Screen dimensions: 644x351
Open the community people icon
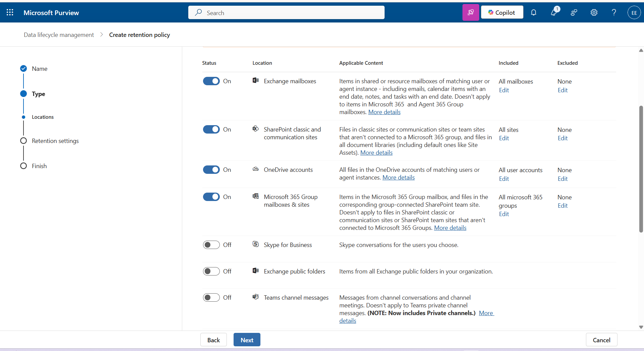[574, 12]
